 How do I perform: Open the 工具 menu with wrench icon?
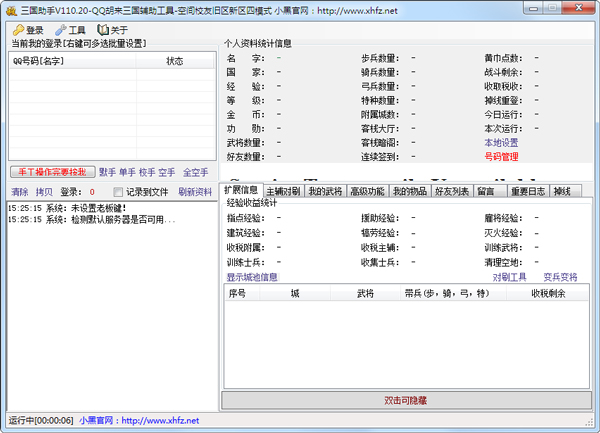coord(71,30)
